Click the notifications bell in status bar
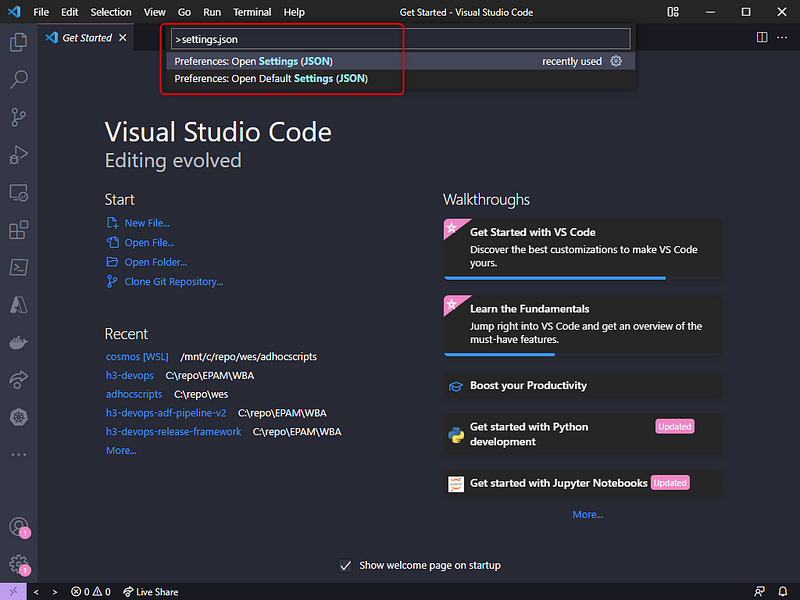Screen dimensions: 800x600 pos(783,592)
